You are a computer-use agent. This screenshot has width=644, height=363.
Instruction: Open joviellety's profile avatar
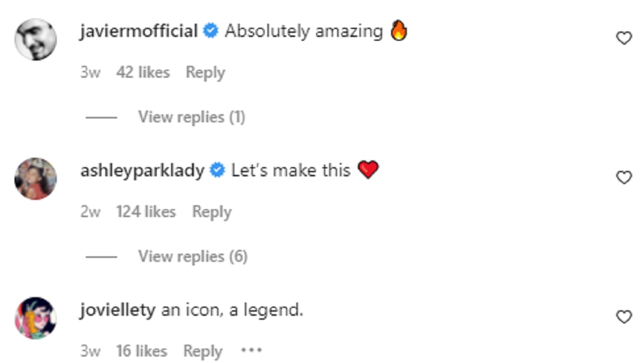tap(35, 318)
